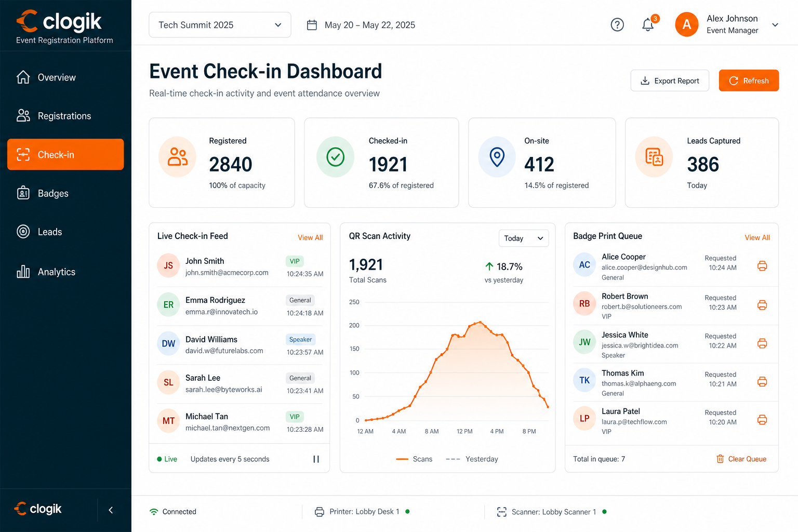Click 'Printer: Lobby Desk 1' status

pyautogui.click(x=364, y=512)
